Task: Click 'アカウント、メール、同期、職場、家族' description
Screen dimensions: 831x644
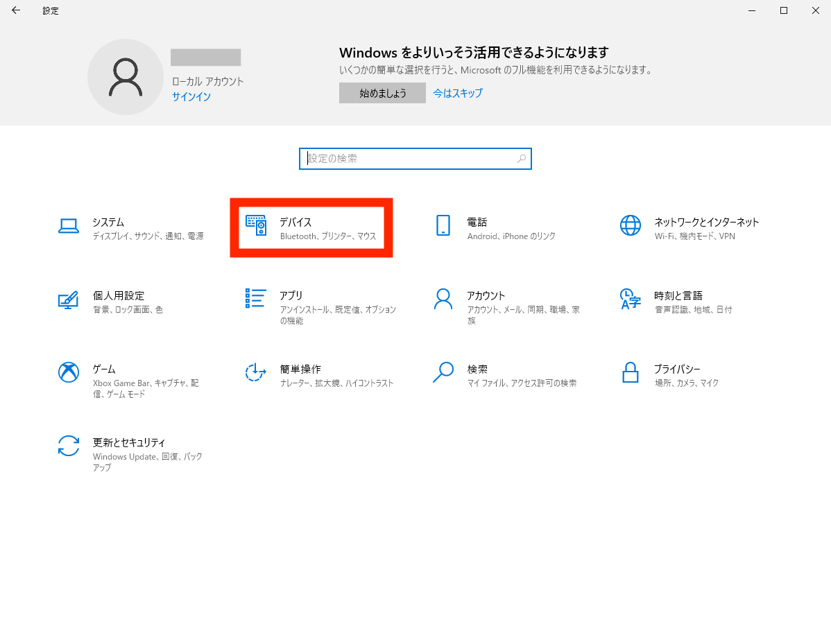Action: tap(523, 315)
